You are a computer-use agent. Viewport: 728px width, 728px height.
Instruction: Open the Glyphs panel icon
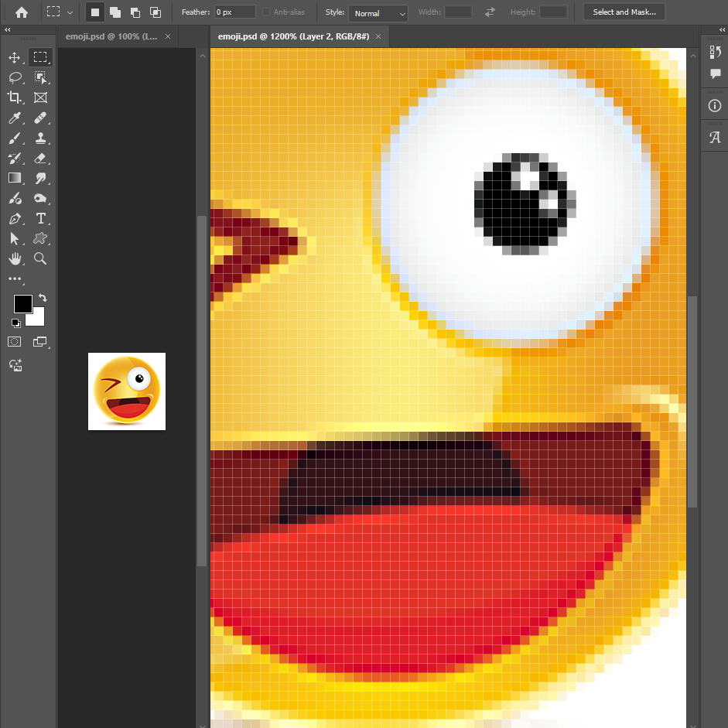[x=715, y=137]
